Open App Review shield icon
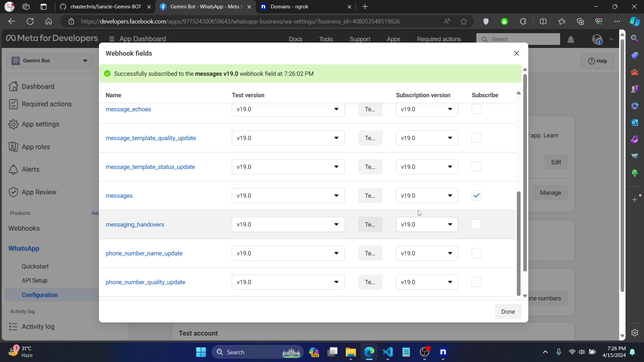The height and width of the screenshot is (362, 644). point(13,192)
